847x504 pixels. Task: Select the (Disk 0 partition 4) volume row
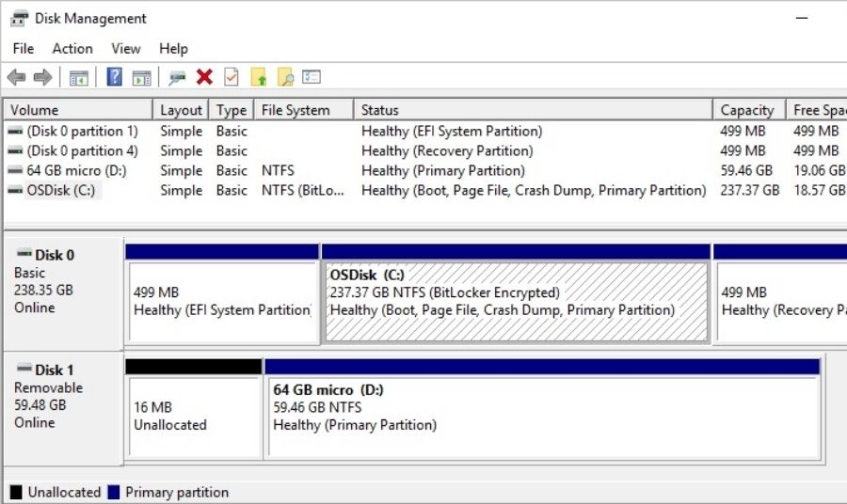pyautogui.click(x=425, y=150)
